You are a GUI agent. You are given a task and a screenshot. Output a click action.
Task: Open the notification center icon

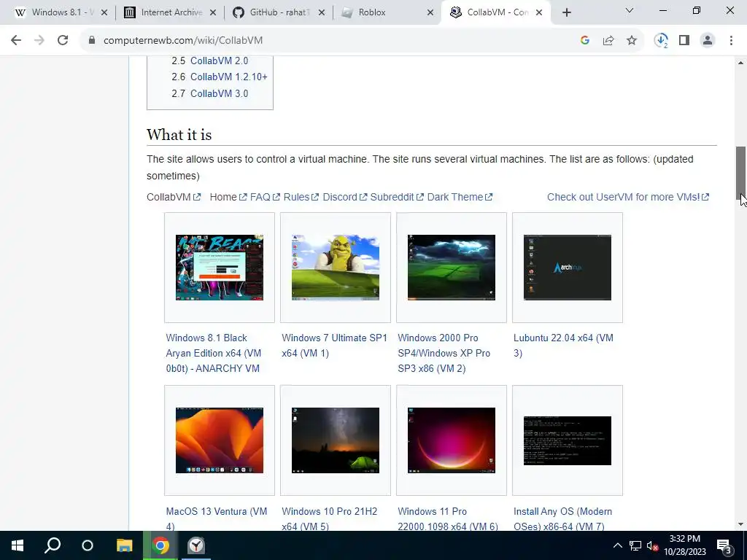pyautogui.click(x=724, y=545)
